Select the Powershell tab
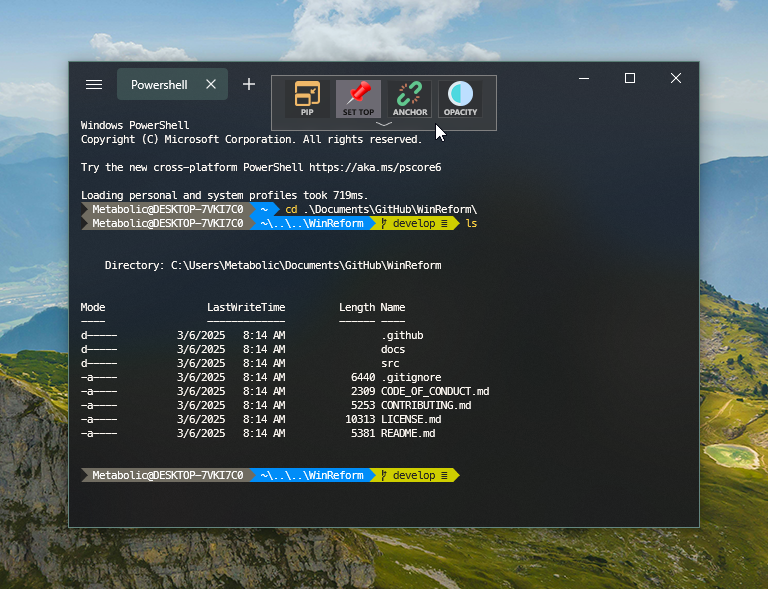 159,85
